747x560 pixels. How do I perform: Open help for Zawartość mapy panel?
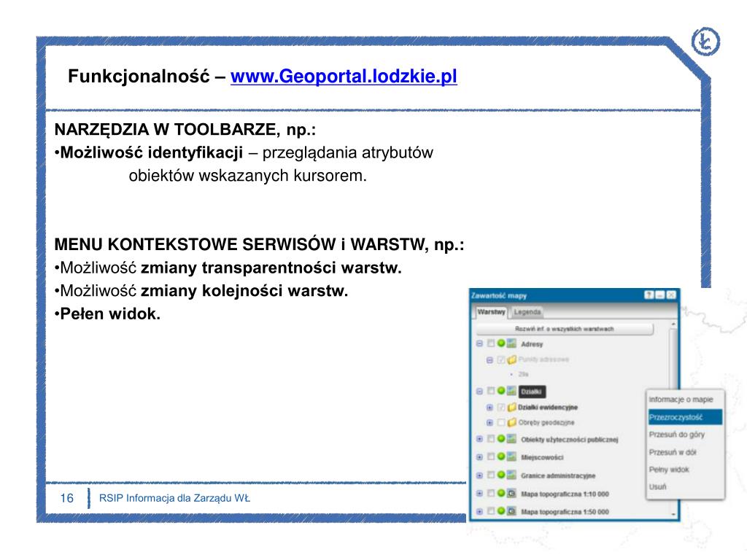point(649,295)
